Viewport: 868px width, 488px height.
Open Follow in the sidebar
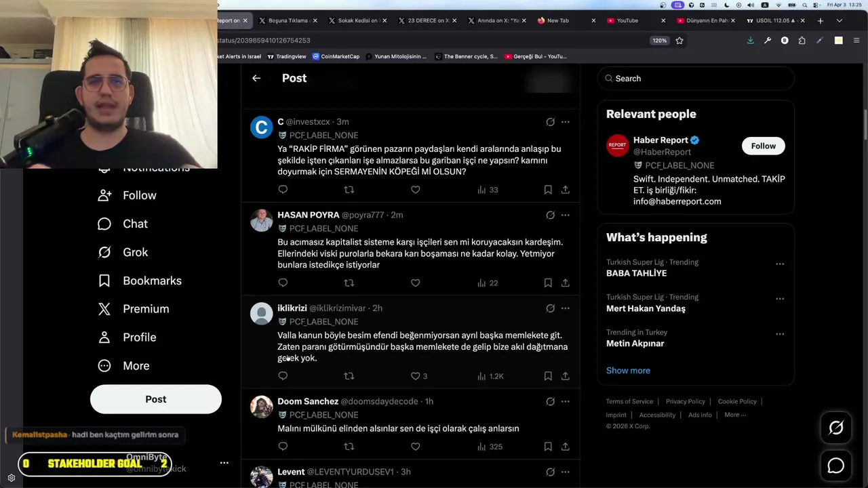click(x=127, y=195)
